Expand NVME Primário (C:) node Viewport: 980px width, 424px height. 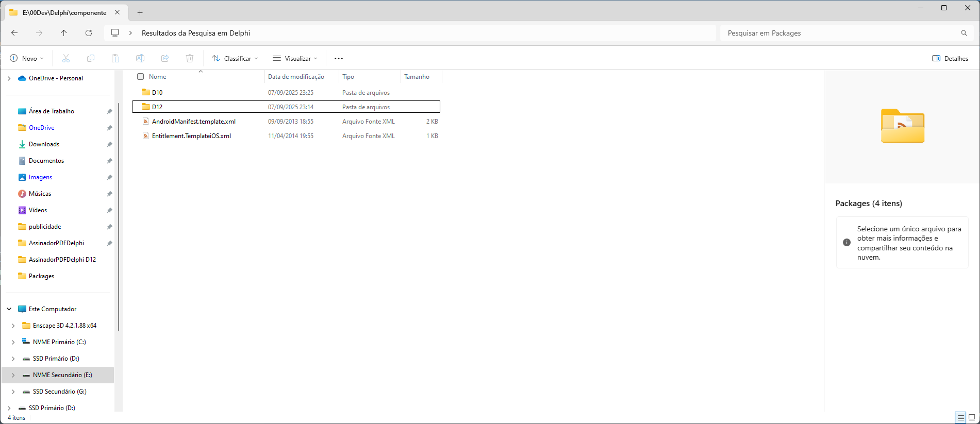coord(13,342)
